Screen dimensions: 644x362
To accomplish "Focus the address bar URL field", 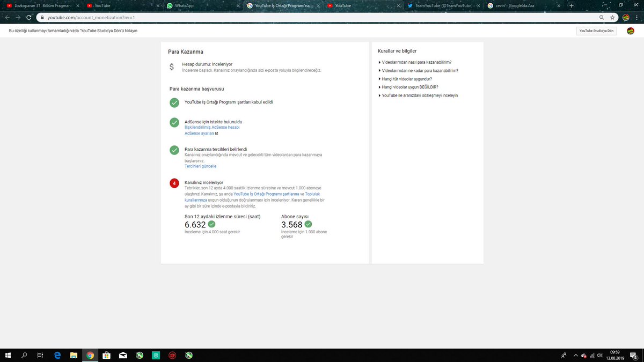I will [x=317, y=17].
